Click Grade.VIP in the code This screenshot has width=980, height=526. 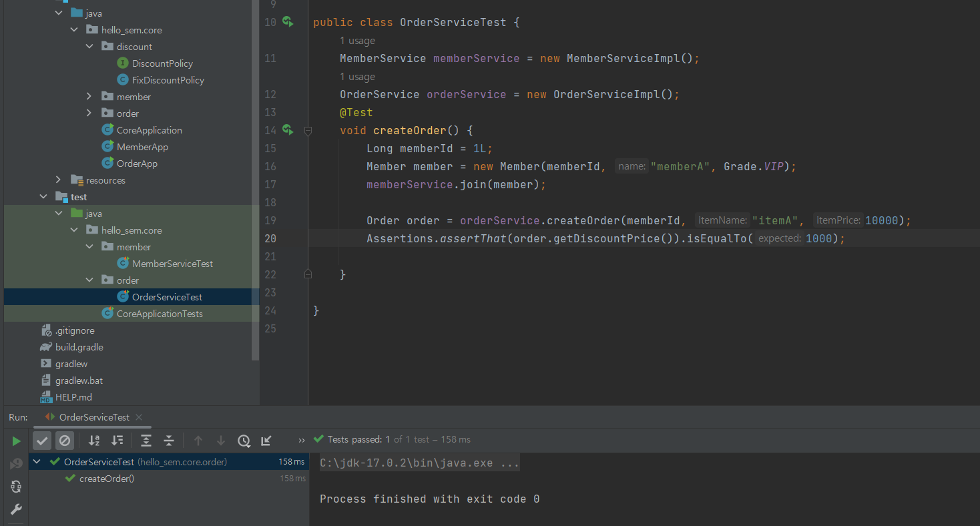click(x=754, y=166)
